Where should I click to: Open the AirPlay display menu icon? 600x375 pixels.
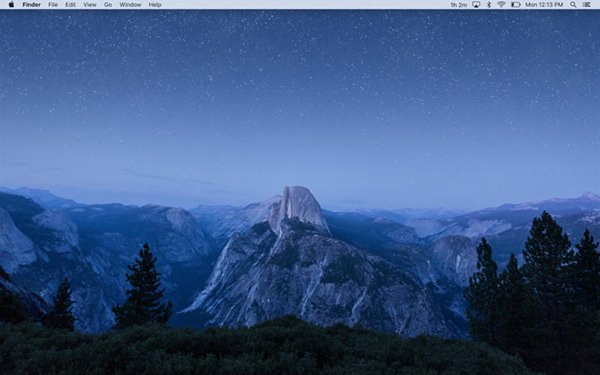coord(476,5)
